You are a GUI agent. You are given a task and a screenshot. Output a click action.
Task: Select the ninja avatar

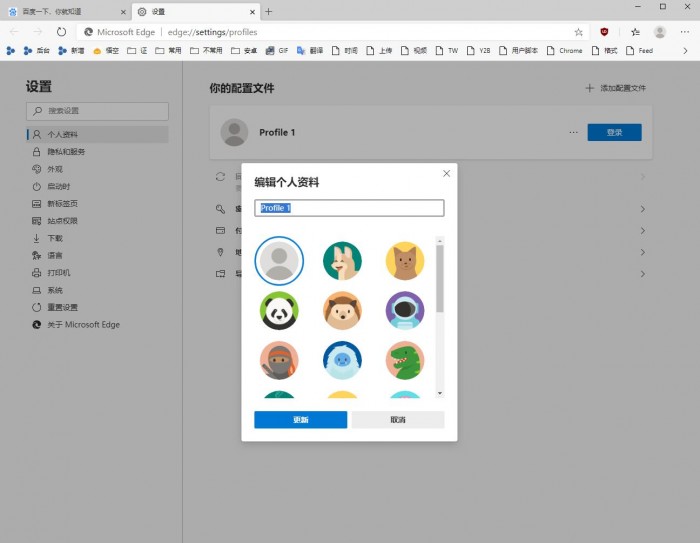pyautogui.click(x=279, y=360)
